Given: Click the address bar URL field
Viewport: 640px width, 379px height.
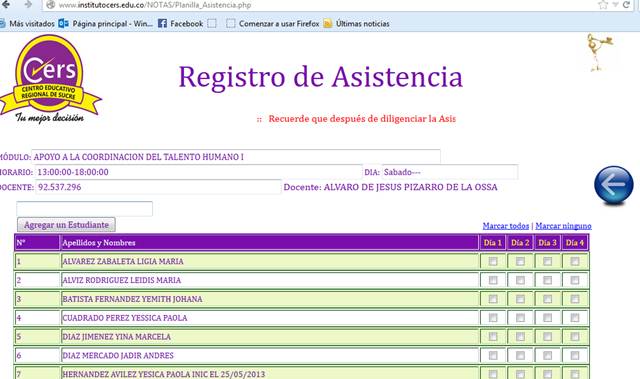Looking at the screenshot, I should [318, 5].
